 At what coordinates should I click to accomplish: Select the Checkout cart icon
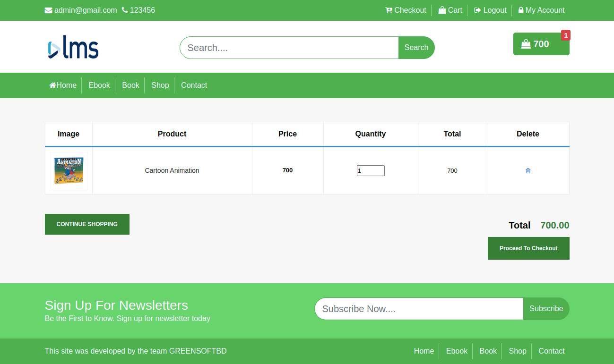coord(388,10)
